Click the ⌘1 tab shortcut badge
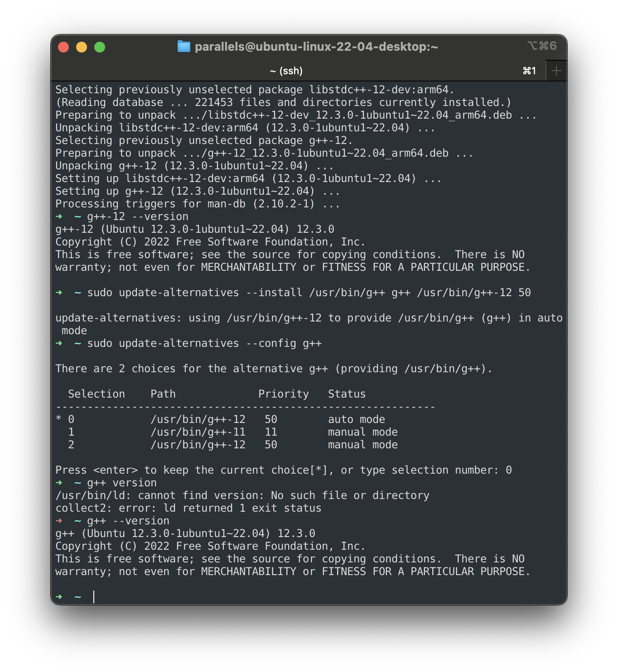The width and height of the screenshot is (618, 672). click(x=529, y=71)
